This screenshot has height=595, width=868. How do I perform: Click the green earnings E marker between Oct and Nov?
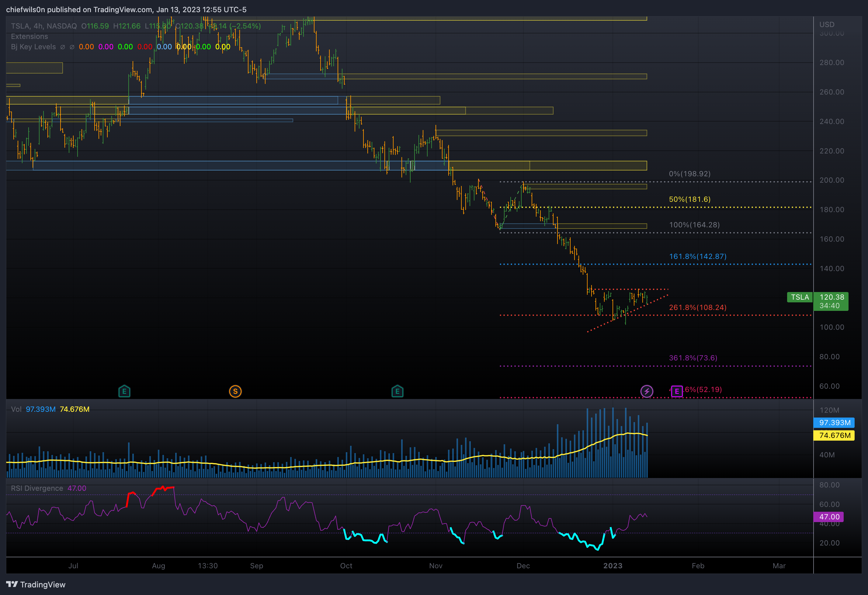(398, 391)
